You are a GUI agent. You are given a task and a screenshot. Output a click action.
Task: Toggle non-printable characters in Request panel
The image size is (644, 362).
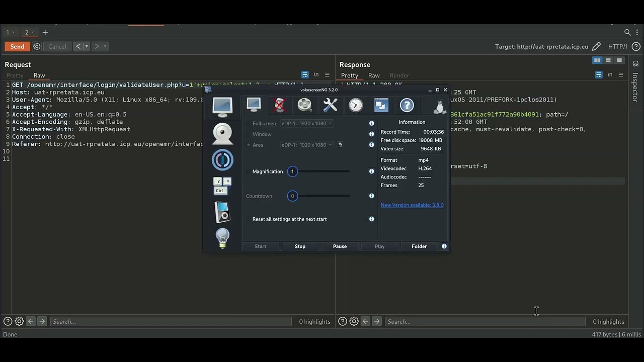click(x=316, y=75)
